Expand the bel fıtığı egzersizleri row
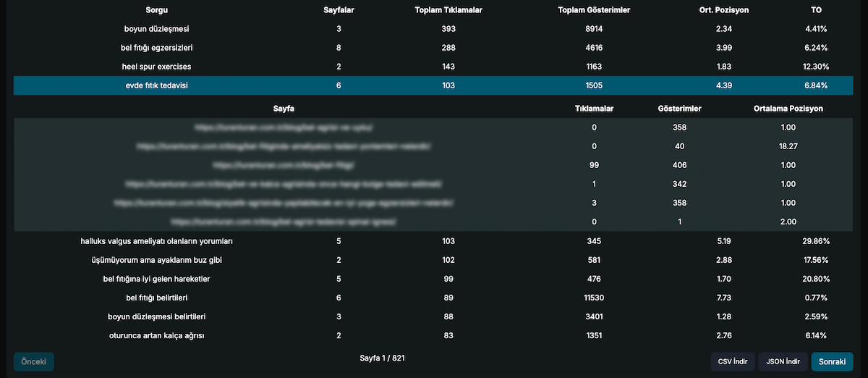 pos(433,48)
